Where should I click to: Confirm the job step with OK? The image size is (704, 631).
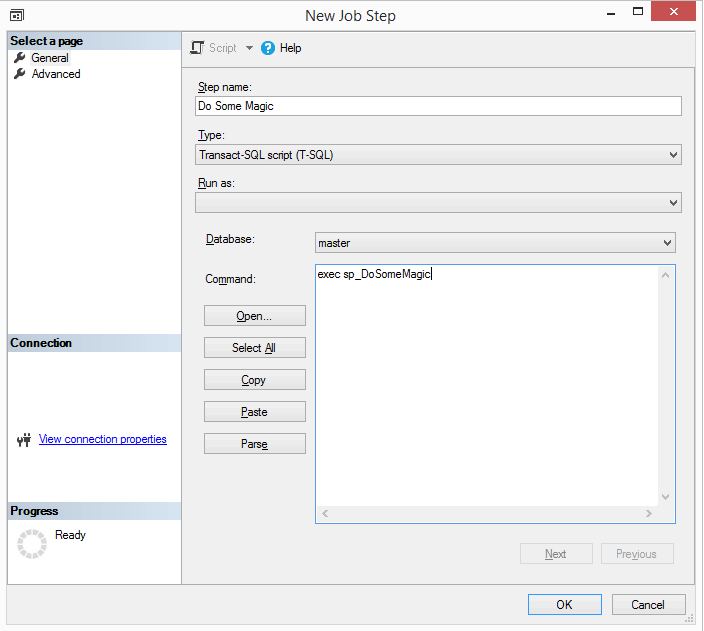pos(565,605)
